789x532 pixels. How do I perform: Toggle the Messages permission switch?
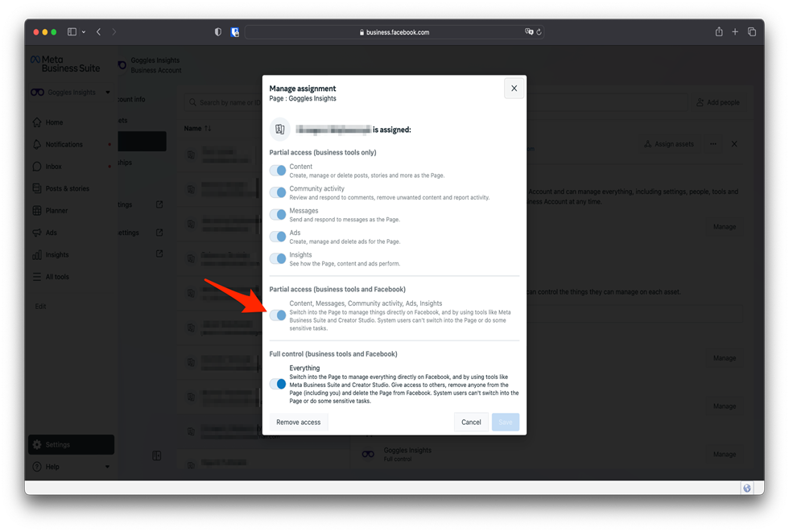click(x=278, y=214)
